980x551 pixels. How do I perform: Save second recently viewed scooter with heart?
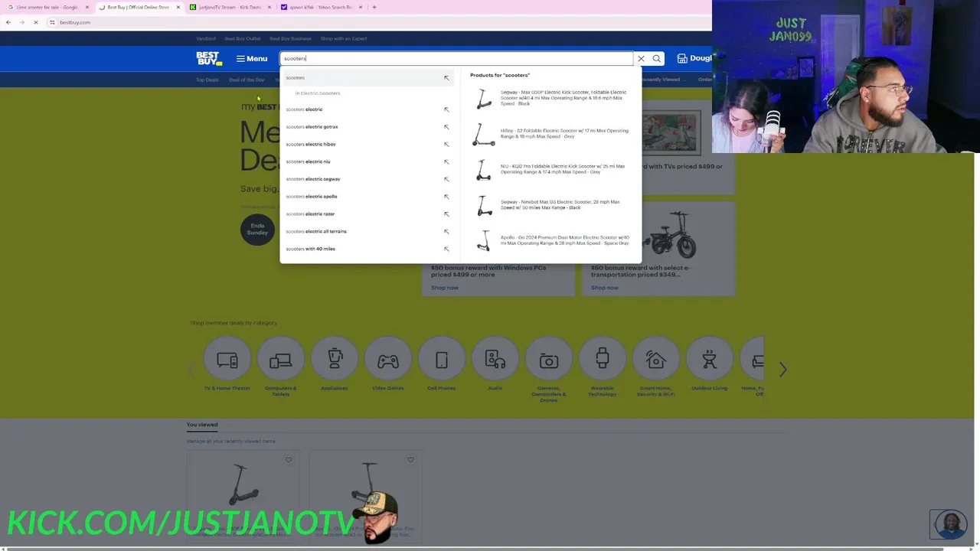point(410,460)
